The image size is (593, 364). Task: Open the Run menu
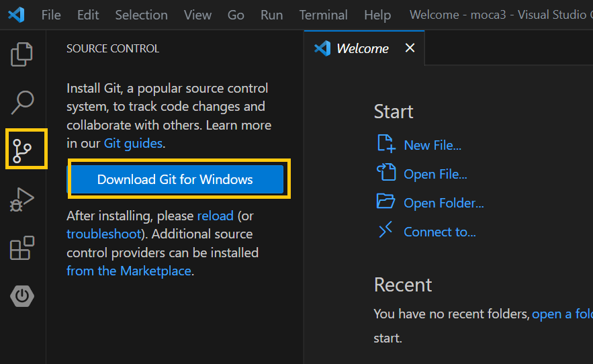[x=271, y=15]
